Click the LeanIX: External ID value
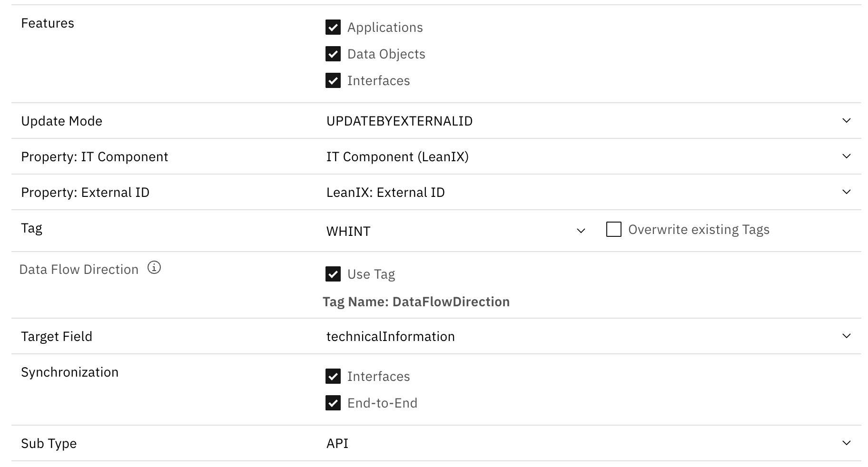This screenshot has height=467, width=868. point(385,193)
